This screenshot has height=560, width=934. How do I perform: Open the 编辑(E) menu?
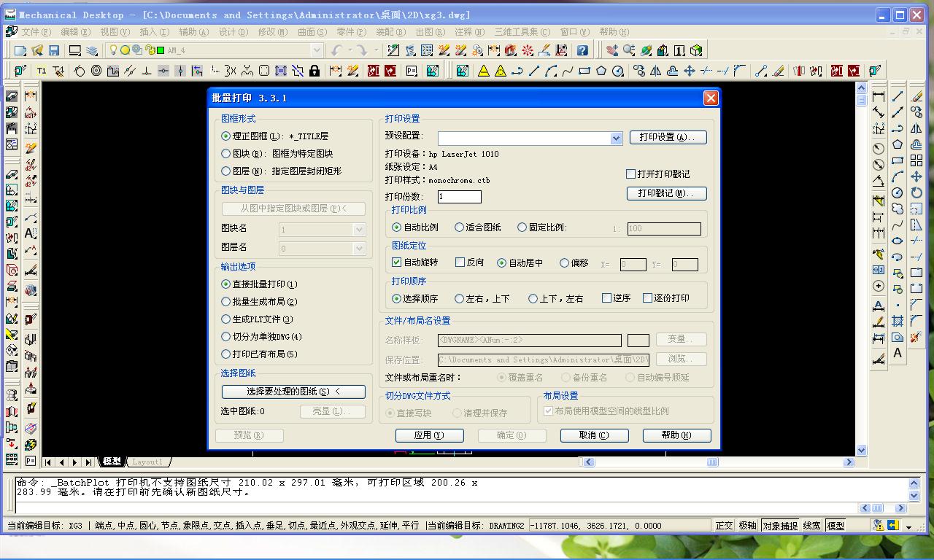(x=76, y=32)
